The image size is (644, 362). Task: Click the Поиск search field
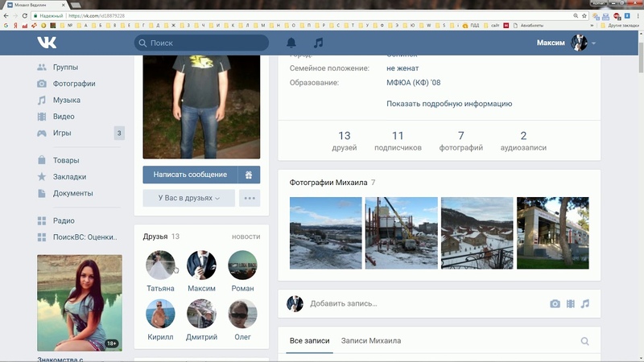tap(201, 43)
